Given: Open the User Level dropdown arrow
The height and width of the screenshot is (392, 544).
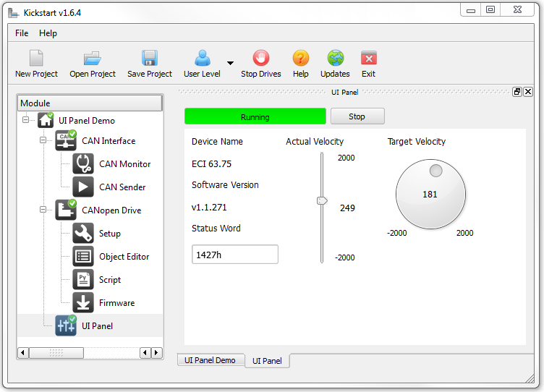Looking at the screenshot, I should (230, 63).
